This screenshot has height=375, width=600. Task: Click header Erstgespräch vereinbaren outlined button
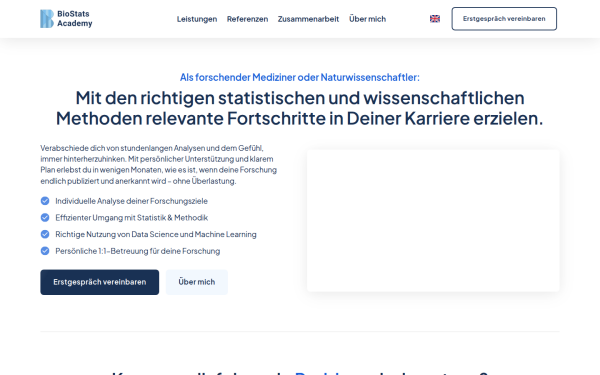tap(504, 19)
